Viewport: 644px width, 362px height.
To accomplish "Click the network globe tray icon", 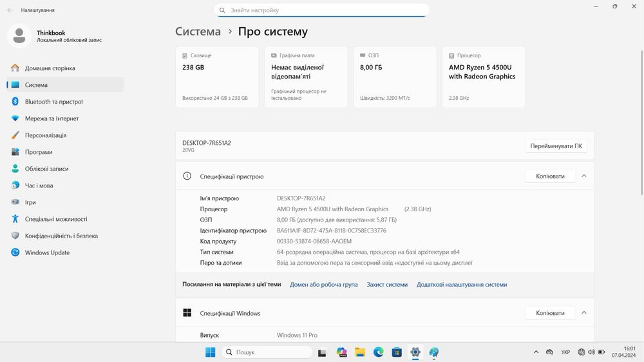I will [581, 352].
